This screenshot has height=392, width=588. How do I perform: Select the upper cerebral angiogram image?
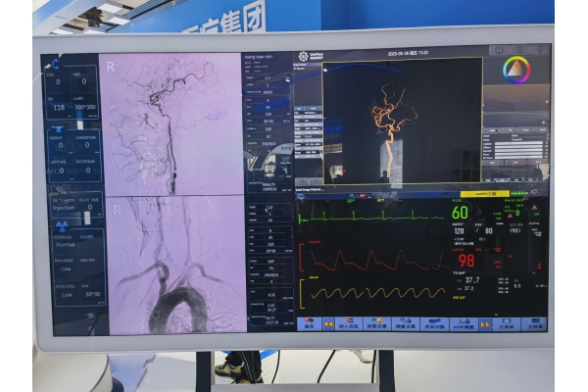[172, 123]
